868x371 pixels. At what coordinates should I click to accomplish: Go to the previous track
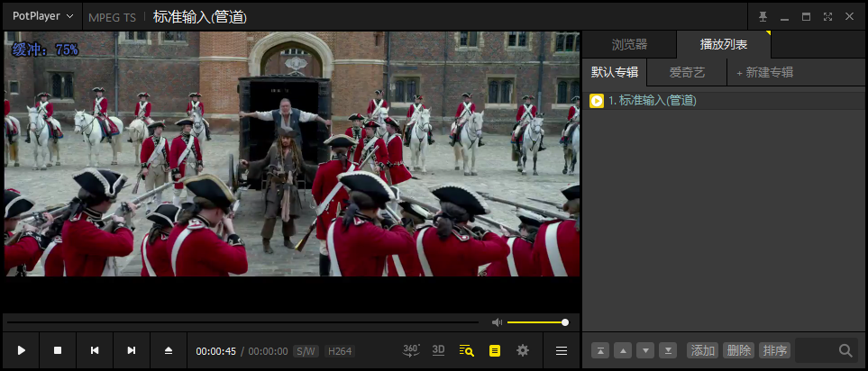click(95, 350)
